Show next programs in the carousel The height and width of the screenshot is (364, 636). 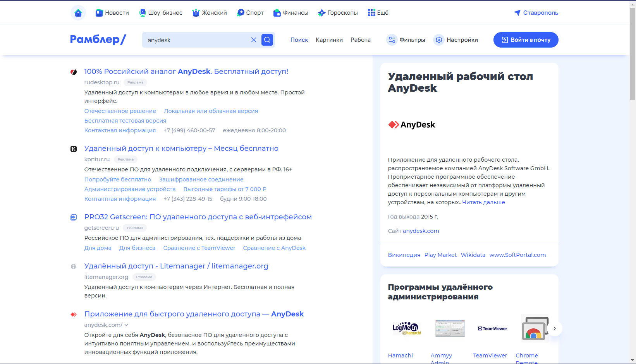pyautogui.click(x=555, y=328)
